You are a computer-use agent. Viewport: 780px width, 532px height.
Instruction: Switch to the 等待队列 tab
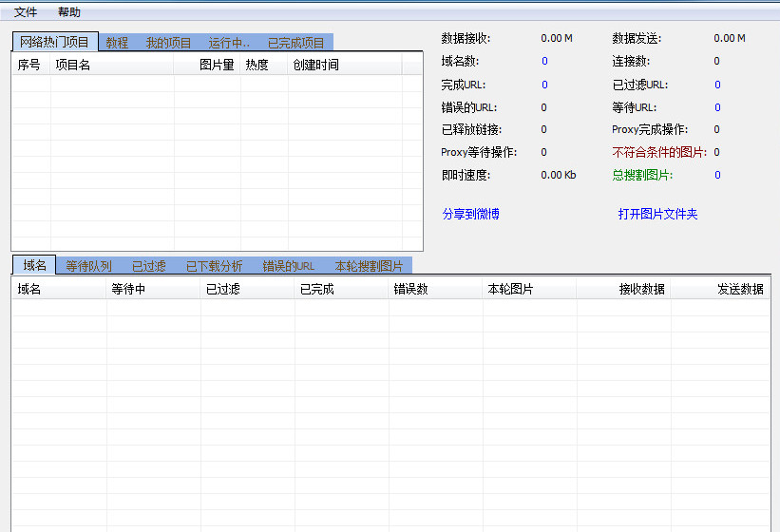click(x=88, y=266)
